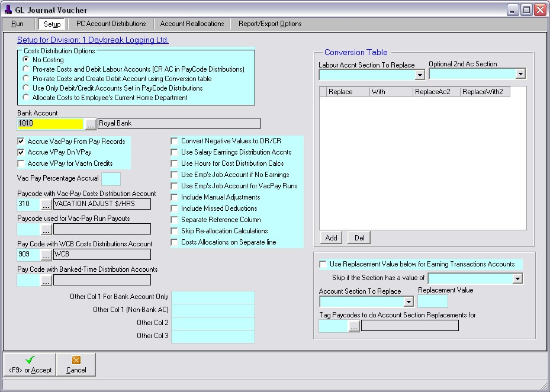Click the Cancel button
550x392 pixels.
(x=76, y=365)
